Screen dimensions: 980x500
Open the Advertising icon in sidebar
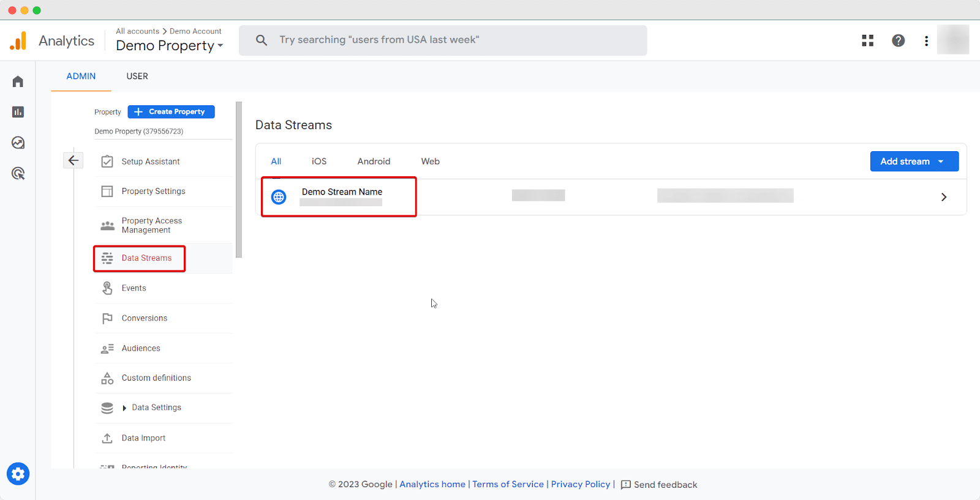point(18,174)
